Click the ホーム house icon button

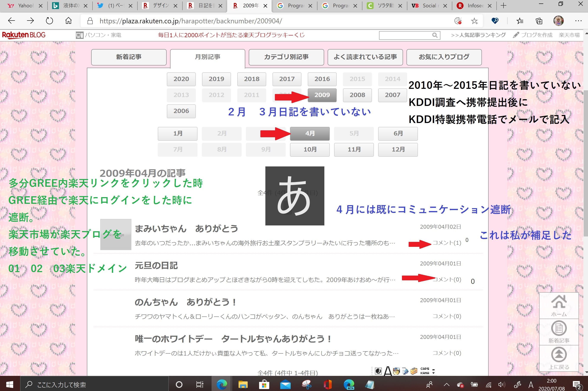point(559,305)
